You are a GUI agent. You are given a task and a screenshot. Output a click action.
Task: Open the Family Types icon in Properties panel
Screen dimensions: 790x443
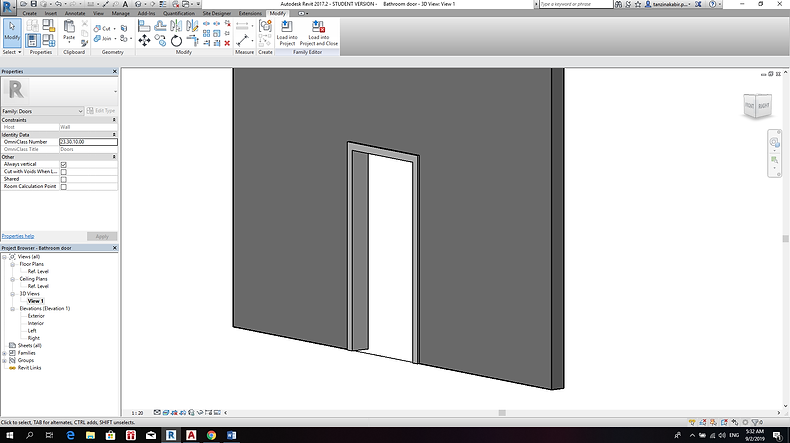coord(49,40)
